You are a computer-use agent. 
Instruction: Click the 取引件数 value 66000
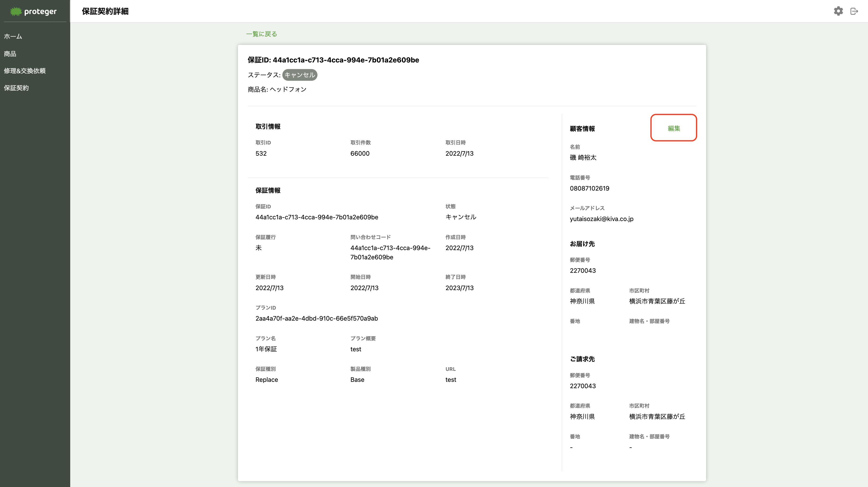coord(360,153)
